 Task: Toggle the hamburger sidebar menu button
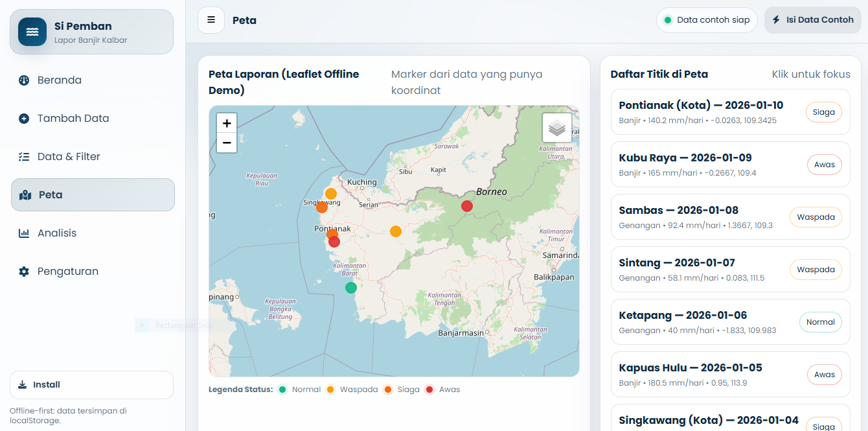211,20
